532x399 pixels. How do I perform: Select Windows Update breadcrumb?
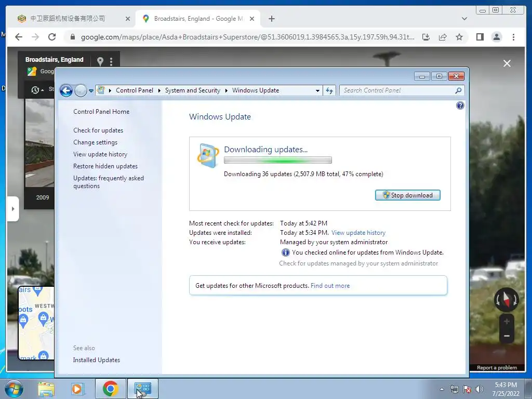pyautogui.click(x=256, y=90)
